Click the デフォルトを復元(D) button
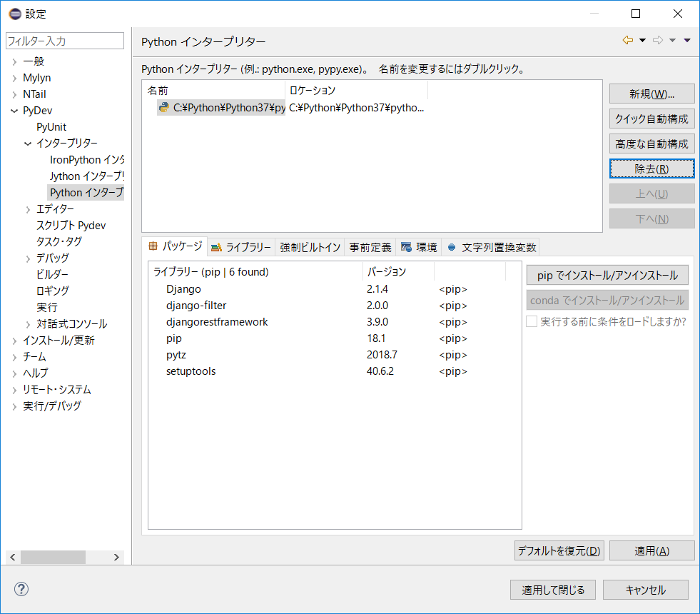The width and height of the screenshot is (700, 614). click(x=559, y=550)
